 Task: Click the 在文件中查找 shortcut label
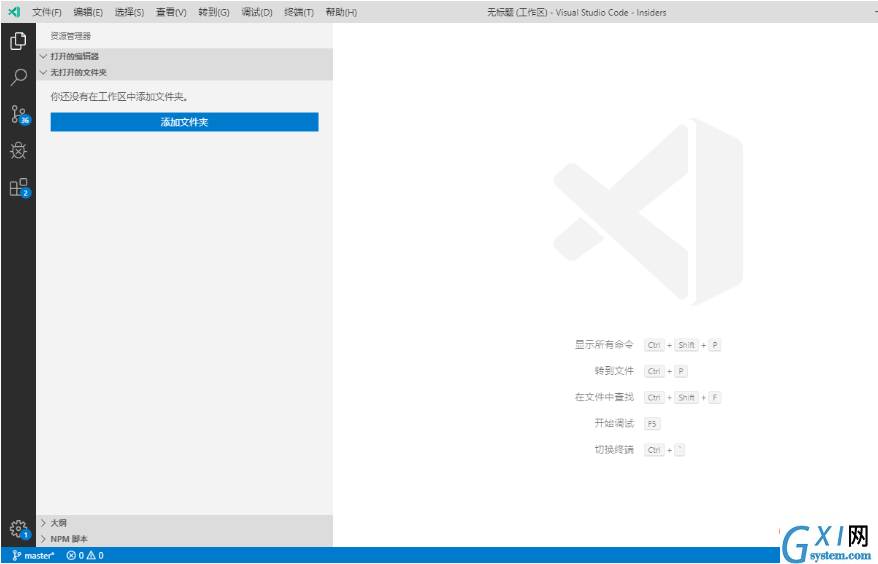604,397
